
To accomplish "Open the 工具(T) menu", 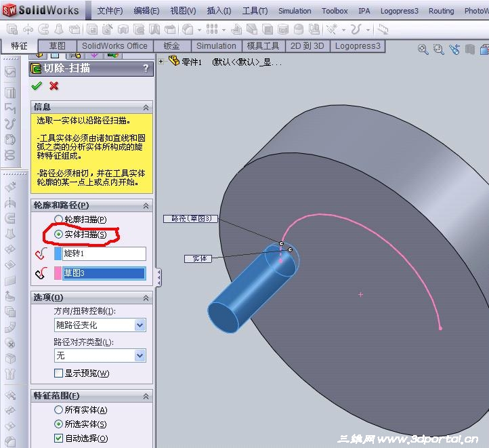I will (255, 11).
